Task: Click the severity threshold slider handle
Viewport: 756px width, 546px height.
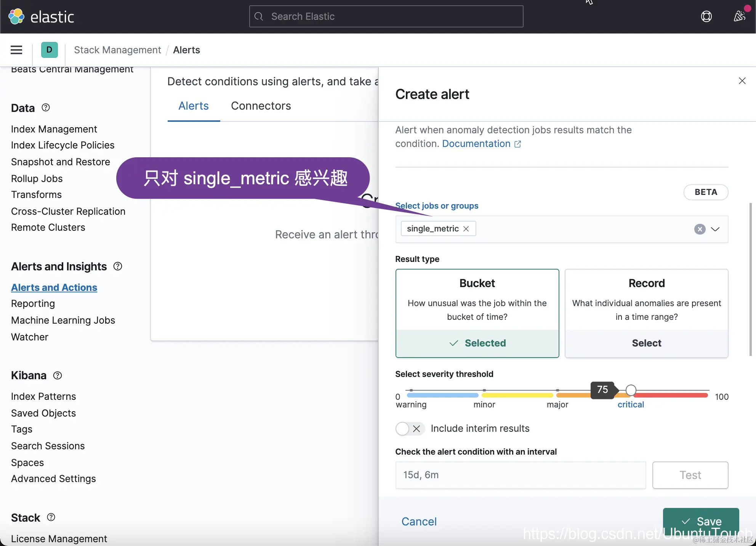Action: coord(631,390)
